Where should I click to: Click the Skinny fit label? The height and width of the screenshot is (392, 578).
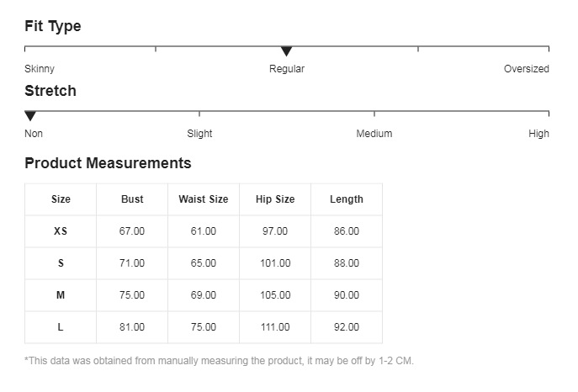click(x=40, y=69)
